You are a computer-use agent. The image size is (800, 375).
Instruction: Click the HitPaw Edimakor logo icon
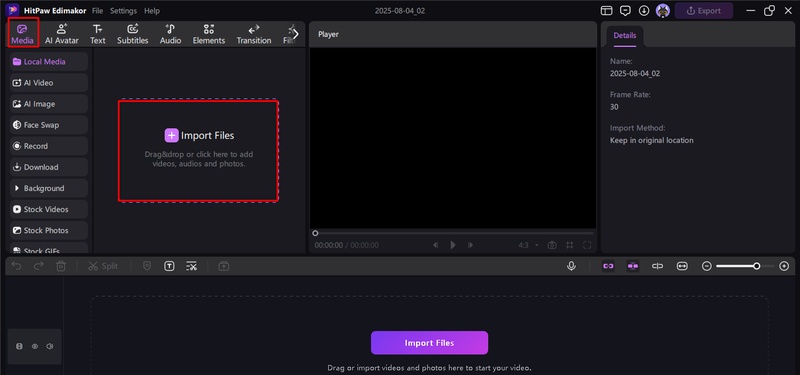pyautogui.click(x=12, y=10)
